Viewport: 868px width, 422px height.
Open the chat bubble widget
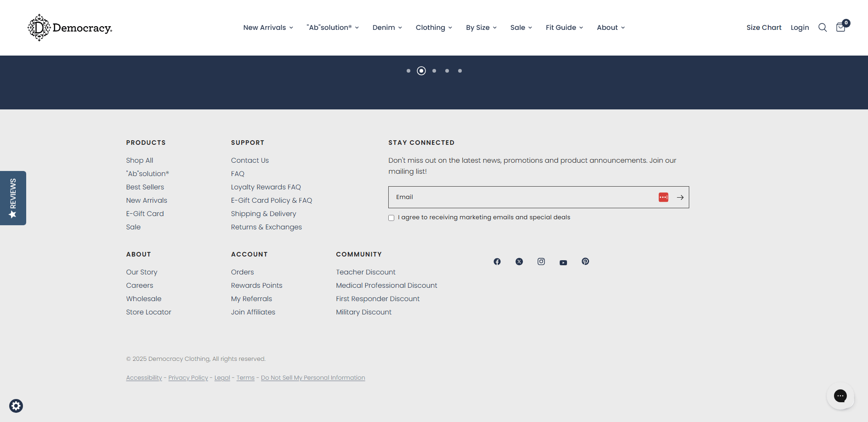pyautogui.click(x=840, y=396)
